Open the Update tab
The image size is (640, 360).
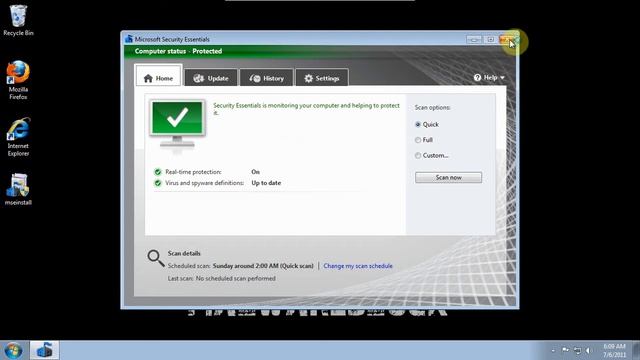(x=211, y=78)
